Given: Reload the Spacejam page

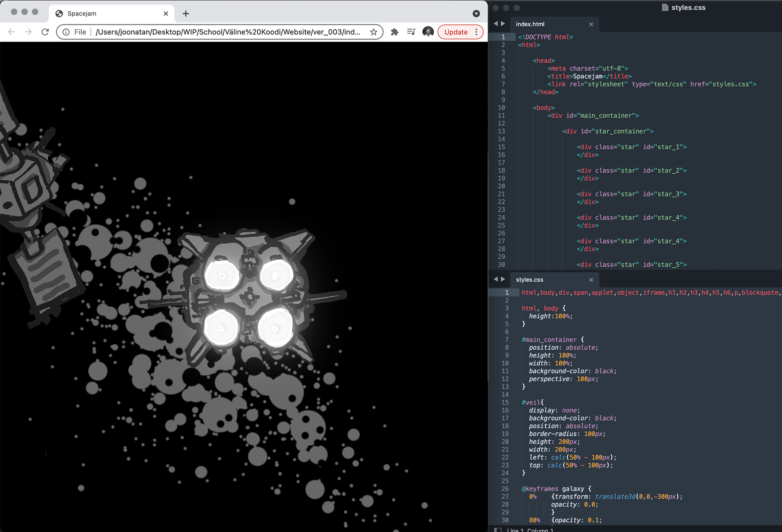Looking at the screenshot, I should 45,32.
